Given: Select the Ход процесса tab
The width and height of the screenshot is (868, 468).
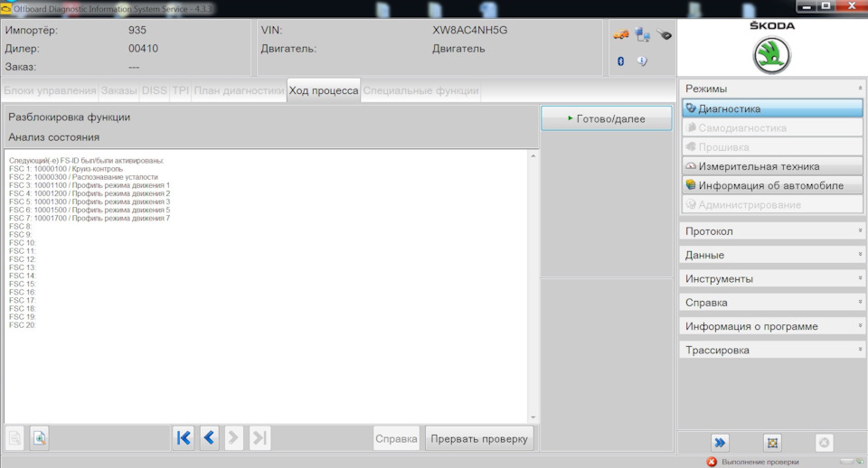Looking at the screenshot, I should [x=324, y=90].
